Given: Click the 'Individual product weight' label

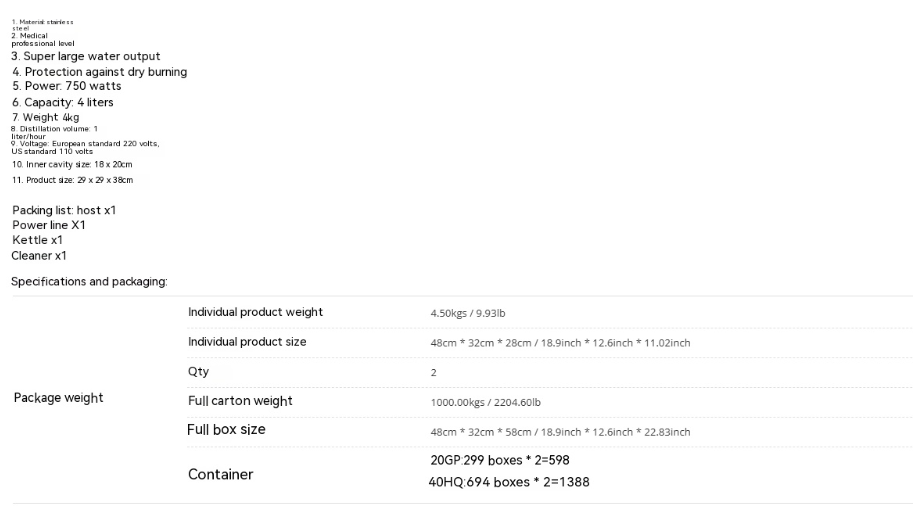Looking at the screenshot, I should [x=255, y=312].
